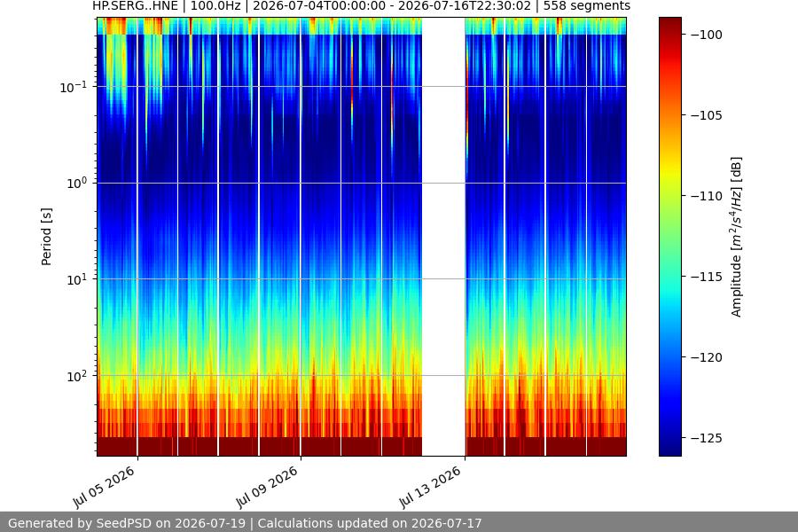This screenshot has width=798, height=532.
Task: Click 'Calculations updated on 2026-07-17' footer text
Action: [370, 523]
